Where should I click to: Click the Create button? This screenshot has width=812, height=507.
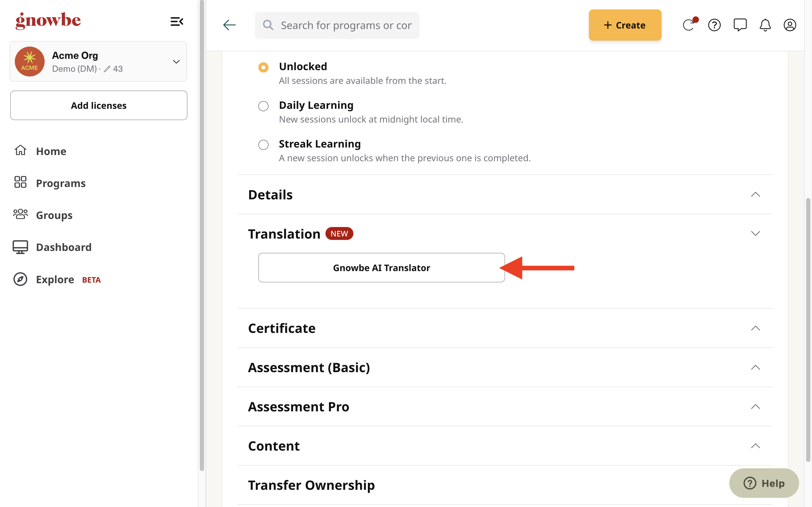click(625, 25)
